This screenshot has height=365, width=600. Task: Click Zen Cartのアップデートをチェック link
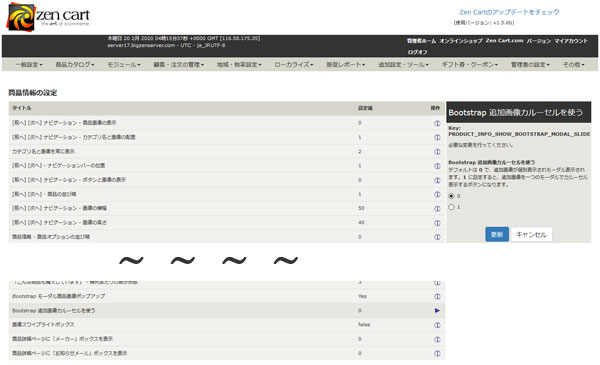click(x=509, y=12)
